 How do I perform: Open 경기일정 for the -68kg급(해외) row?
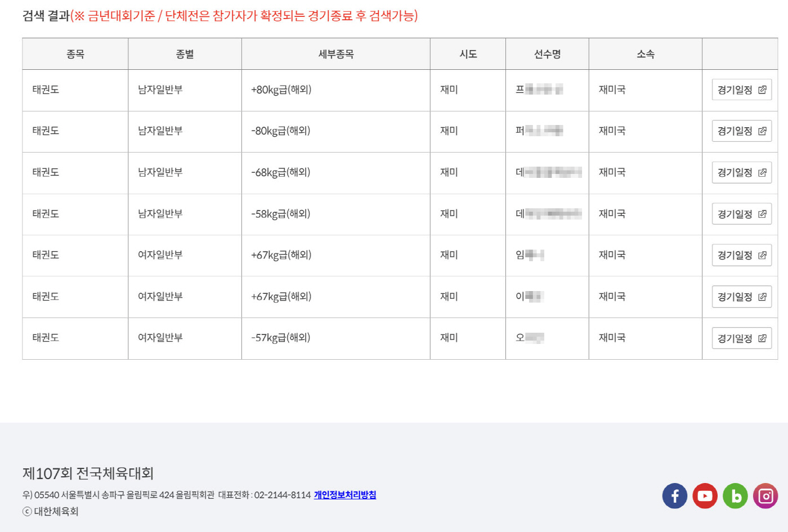click(741, 173)
